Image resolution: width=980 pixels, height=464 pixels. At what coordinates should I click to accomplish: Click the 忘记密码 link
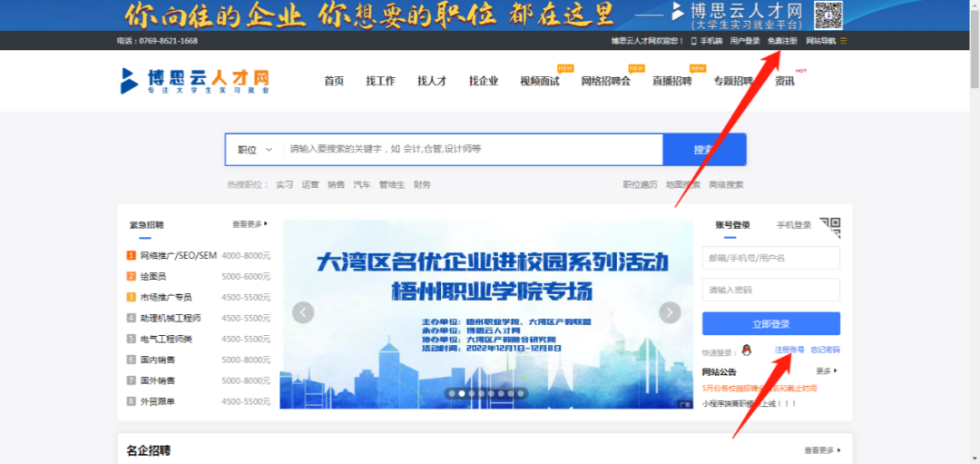tap(825, 350)
